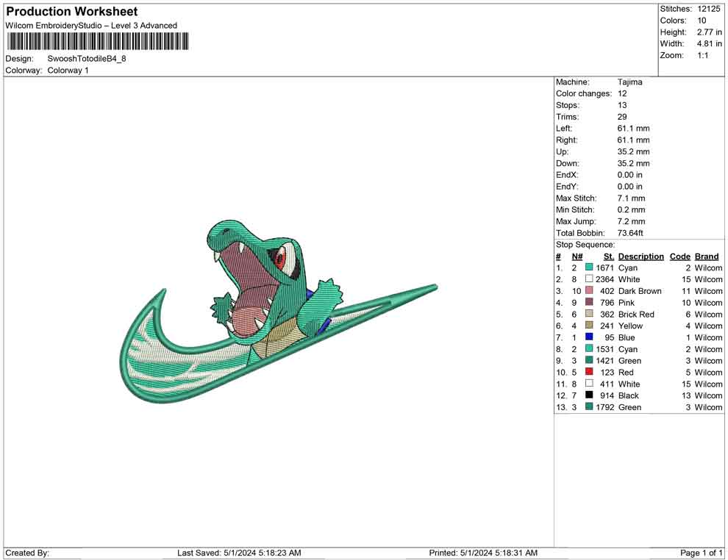Image resolution: width=728 pixels, height=560 pixels.
Task: Click the Yellow 241 color swatch
Action: pos(589,326)
